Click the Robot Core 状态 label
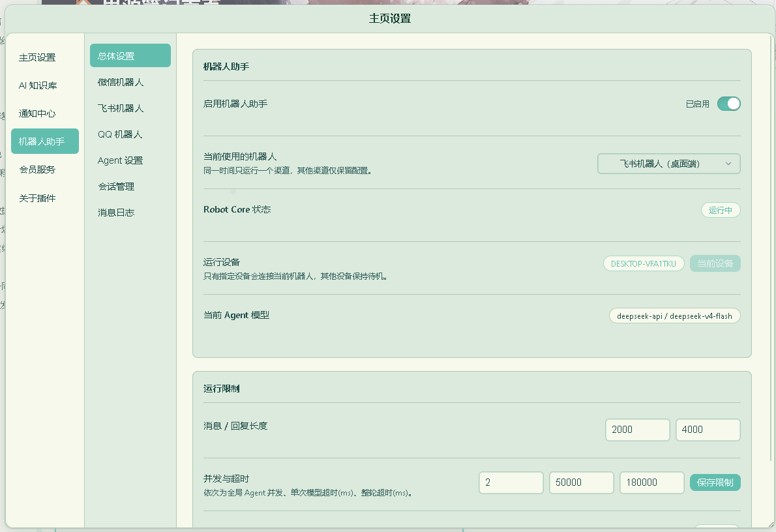 pos(237,209)
